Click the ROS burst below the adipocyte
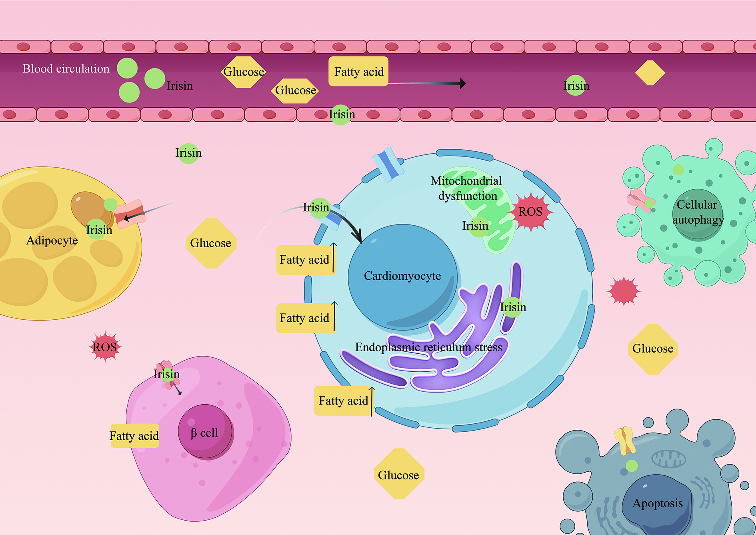The height and width of the screenshot is (535, 756). pyautogui.click(x=105, y=347)
